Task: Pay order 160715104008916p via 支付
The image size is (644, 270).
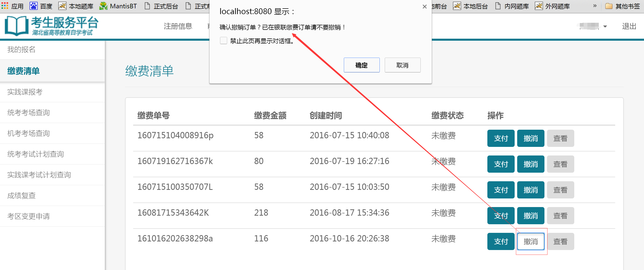Action: [x=500, y=138]
